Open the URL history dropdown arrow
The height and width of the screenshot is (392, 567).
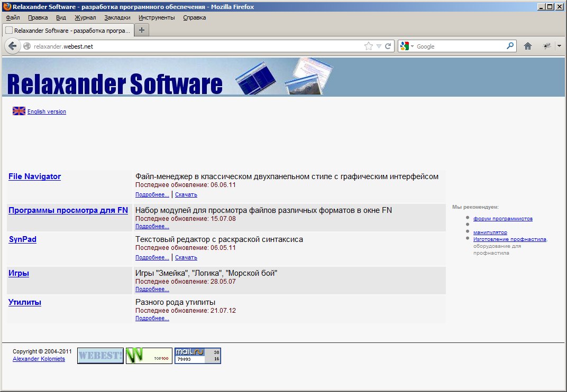pos(379,46)
